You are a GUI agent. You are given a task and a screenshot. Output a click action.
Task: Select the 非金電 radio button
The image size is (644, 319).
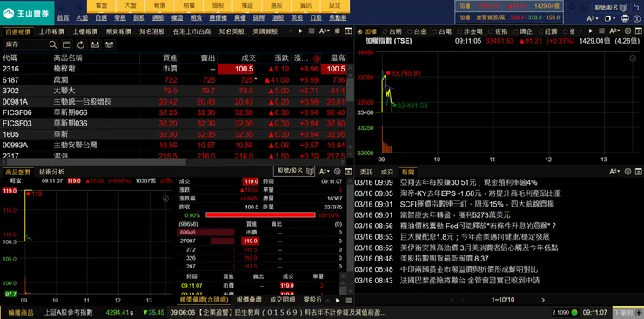[459, 31]
